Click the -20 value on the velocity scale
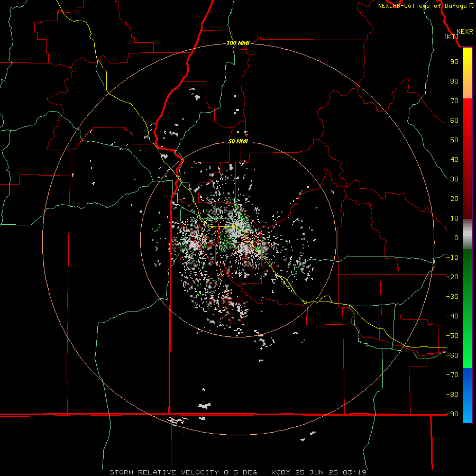 tap(452, 277)
